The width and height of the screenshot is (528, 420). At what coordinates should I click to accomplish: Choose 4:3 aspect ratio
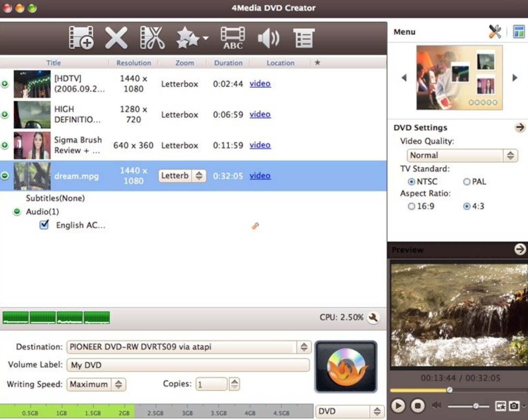[467, 206]
